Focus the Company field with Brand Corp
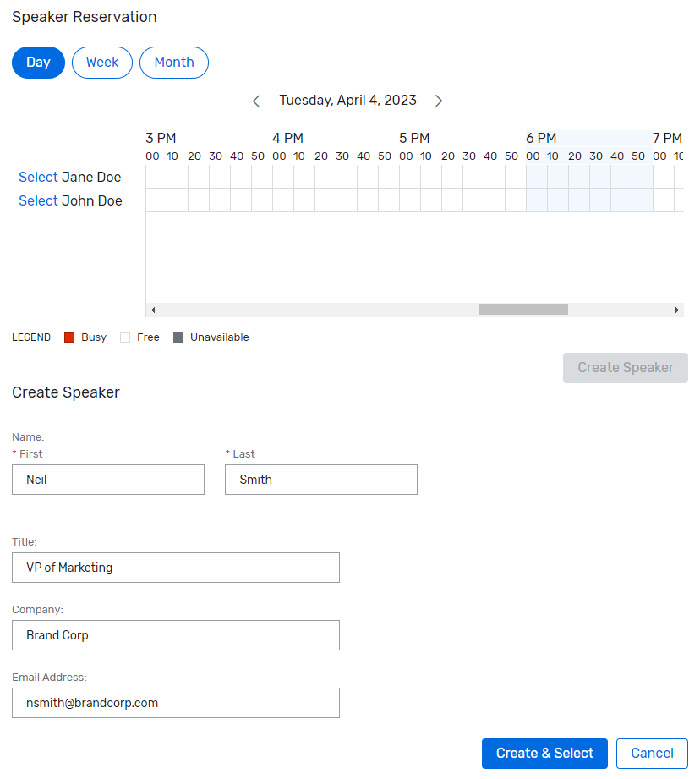This screenshot has width=700, height=779. [x=176, y=635]
